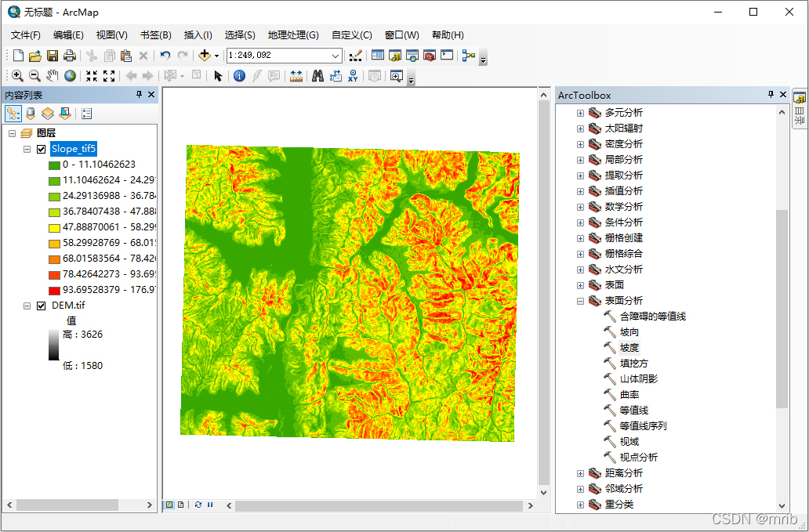
Task: Open the Python window icon
Action: [447, 55]
